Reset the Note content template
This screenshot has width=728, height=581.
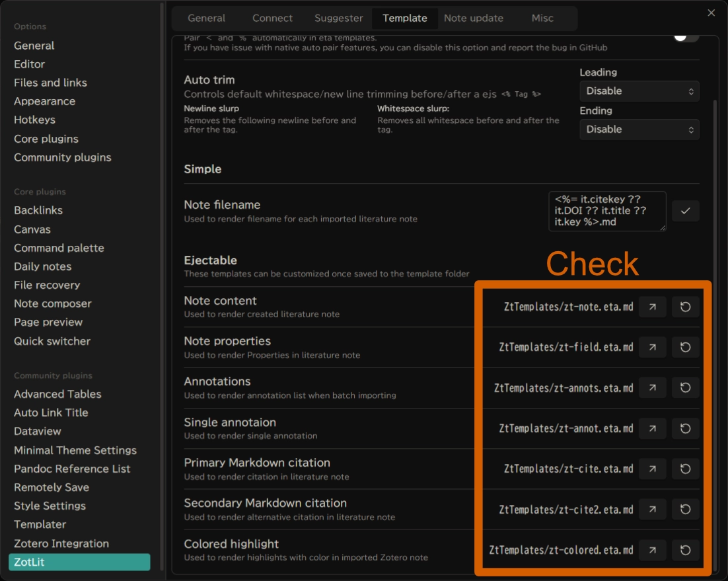pyautogui.click(x=685, y=307)
